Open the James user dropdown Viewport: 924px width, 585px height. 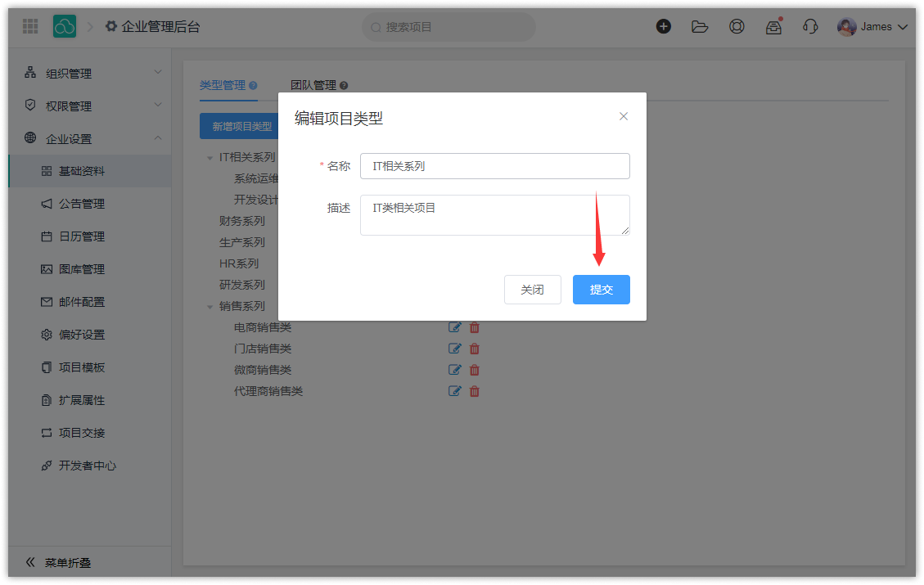tap(873, 27)
